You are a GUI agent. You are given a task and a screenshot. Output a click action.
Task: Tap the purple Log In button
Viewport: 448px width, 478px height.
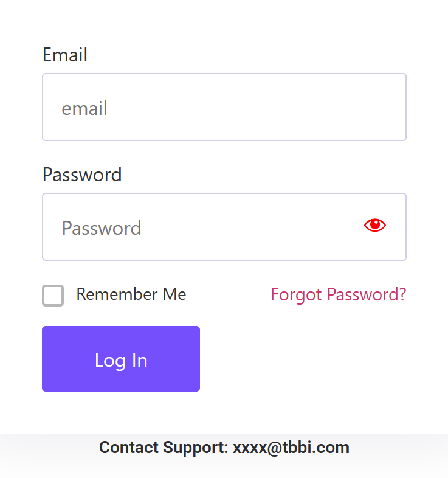(x=121, y=359)
